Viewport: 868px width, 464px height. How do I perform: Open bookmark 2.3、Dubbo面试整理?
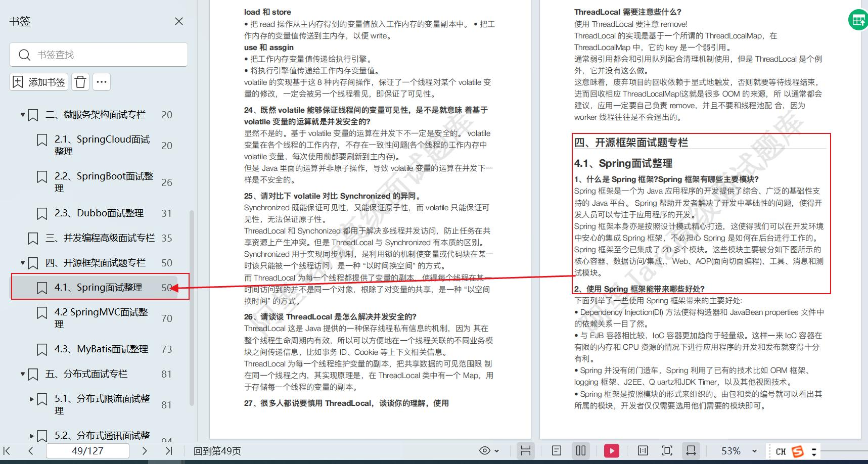tap(99, 213)
